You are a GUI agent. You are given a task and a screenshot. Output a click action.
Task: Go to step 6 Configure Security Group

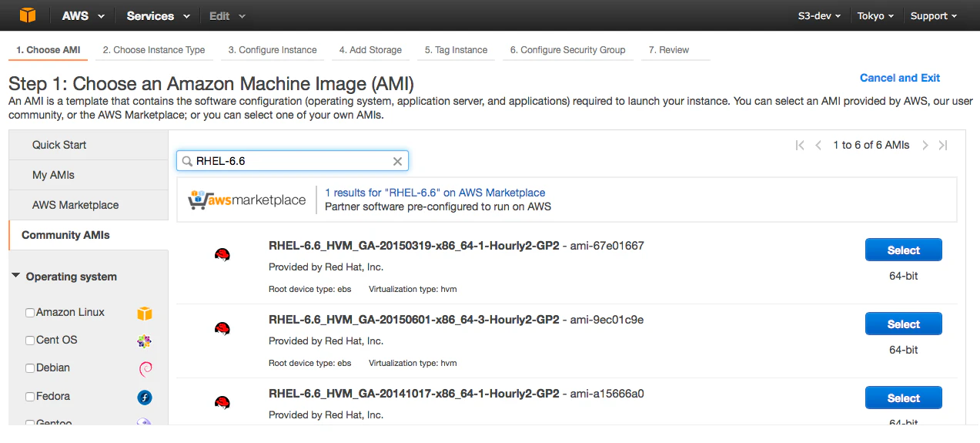pos(567,50)
